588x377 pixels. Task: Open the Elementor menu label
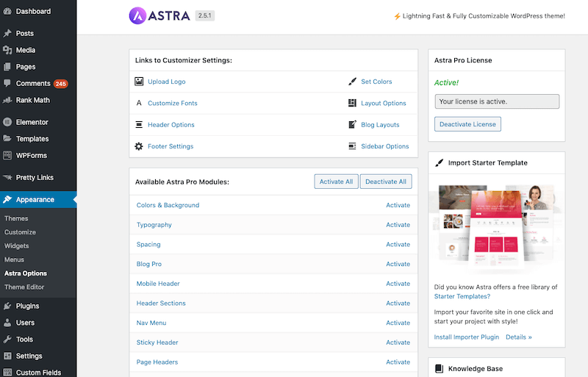tap(32, 122)
